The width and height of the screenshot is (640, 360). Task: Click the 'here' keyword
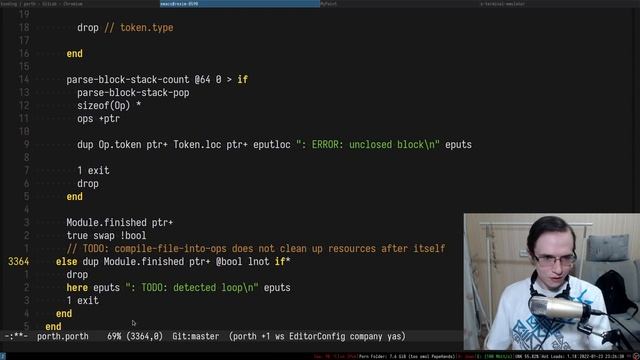click(77, 288)
